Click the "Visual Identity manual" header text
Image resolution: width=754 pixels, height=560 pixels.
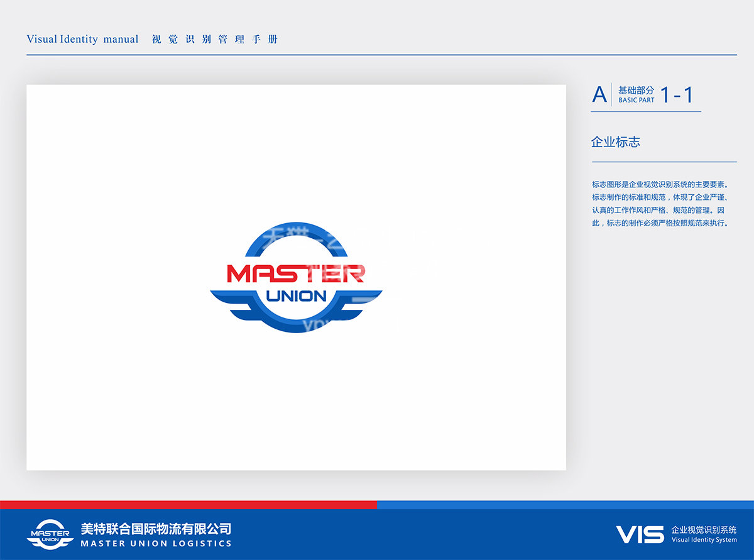82,39
